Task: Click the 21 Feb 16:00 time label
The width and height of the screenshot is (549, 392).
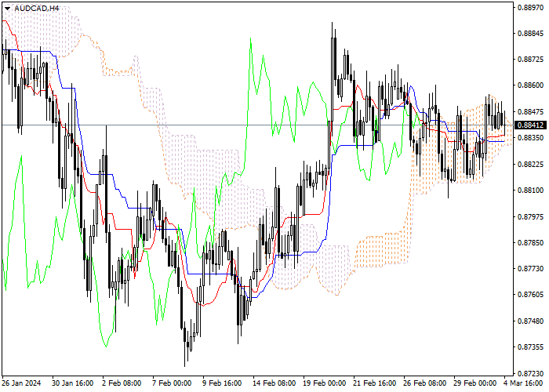Action: (375, 383)
